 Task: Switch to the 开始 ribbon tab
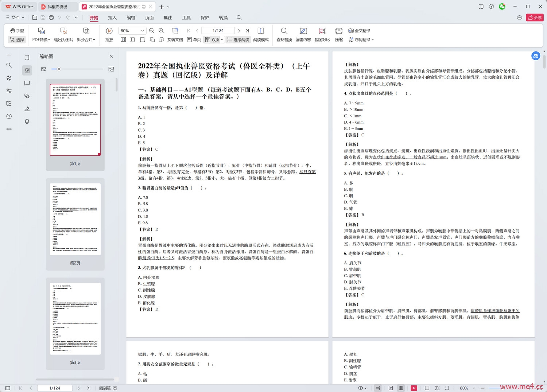(x=94, y=18)
